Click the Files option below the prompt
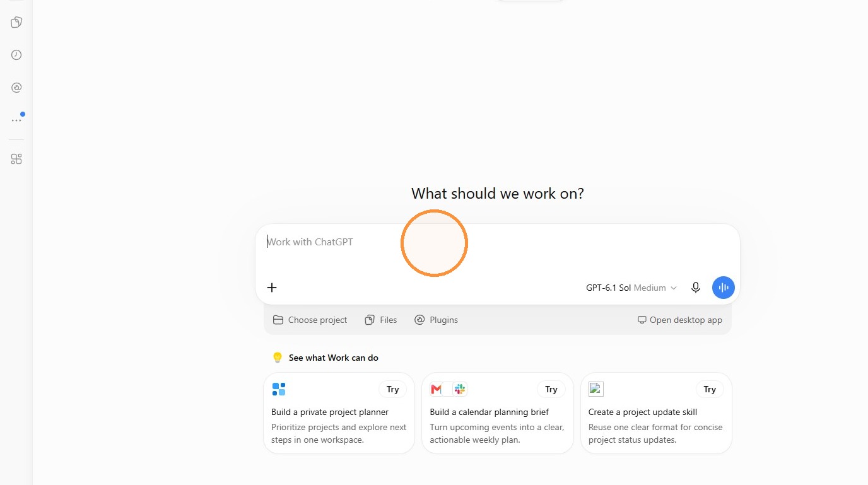The image size is (868, 485). (381, 320)
